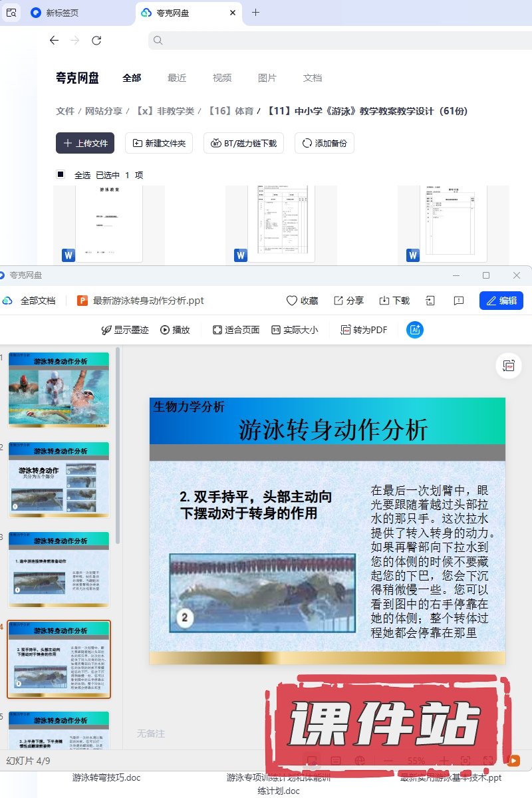Click the floating PDF export round button

point(509,366)
